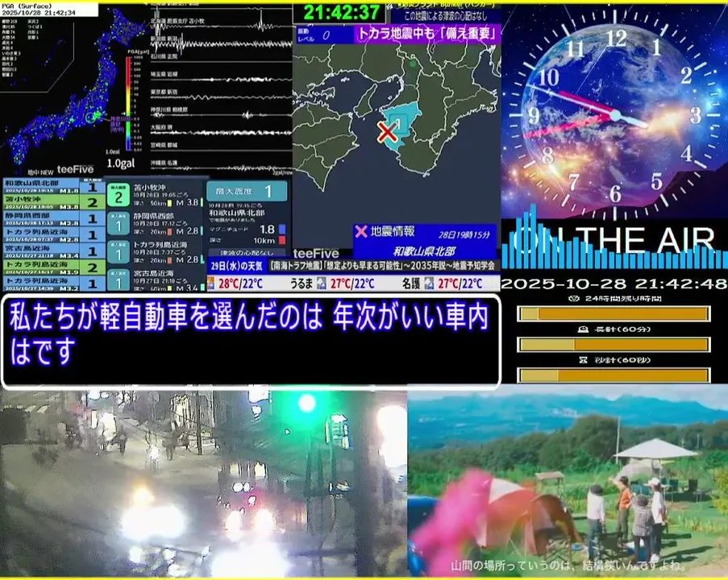Click the green dot on the Kansai map
728x580 pixels.
[413, 64]
